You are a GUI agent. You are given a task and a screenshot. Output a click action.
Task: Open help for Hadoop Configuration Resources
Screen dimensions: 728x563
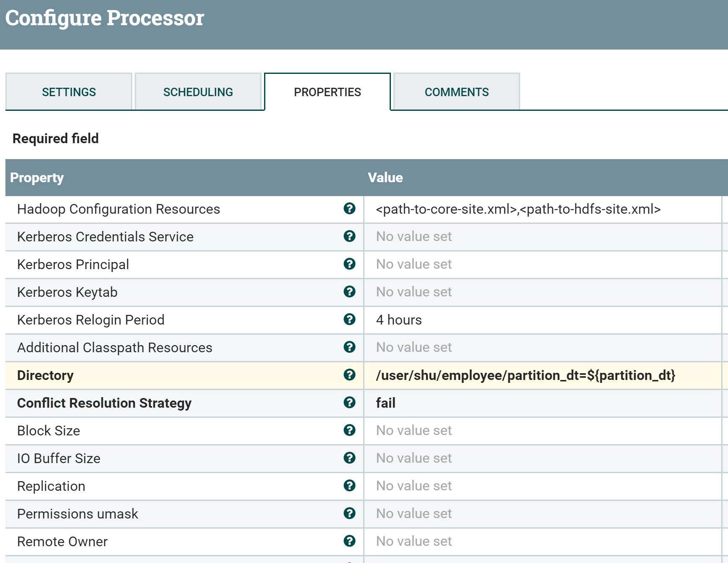(x=349, y=209)
